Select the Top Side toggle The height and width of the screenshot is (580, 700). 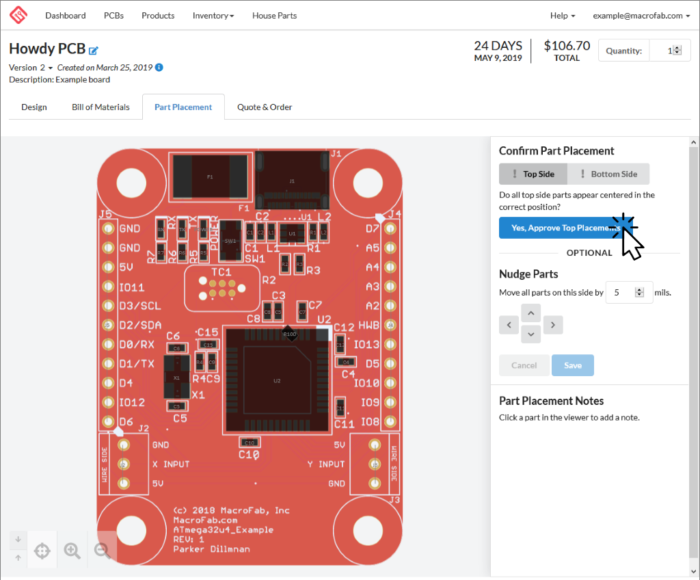click(x=532, y=174)
